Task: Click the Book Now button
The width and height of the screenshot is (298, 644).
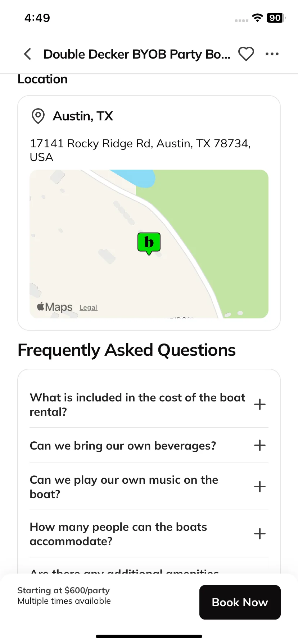Action: [x=240, y=602]
